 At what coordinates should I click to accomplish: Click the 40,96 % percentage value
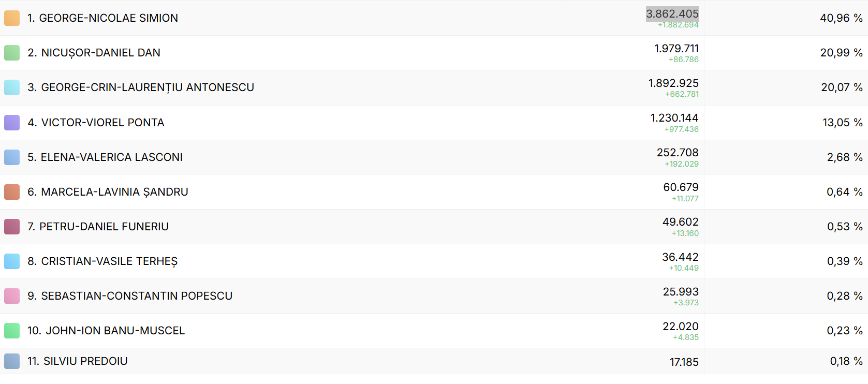click(x=841, y=18)
